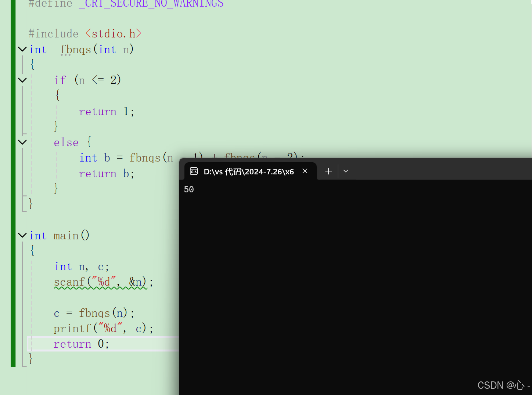Click the return b; line
Viewport: 532px width, 395px height.
coord(107,174)
